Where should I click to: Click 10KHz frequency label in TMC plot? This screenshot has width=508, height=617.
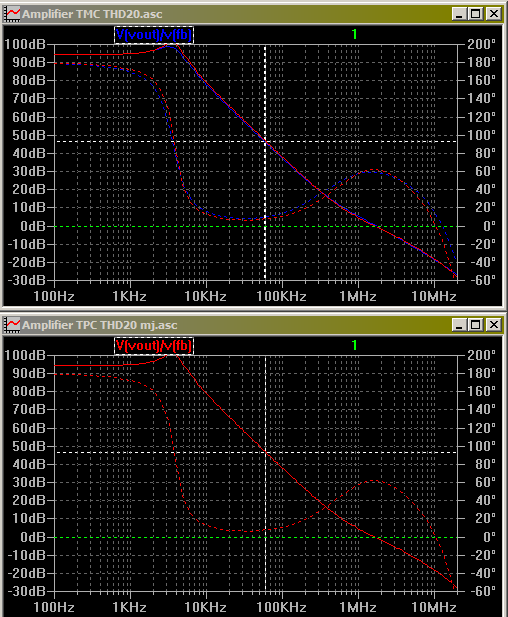205,296
